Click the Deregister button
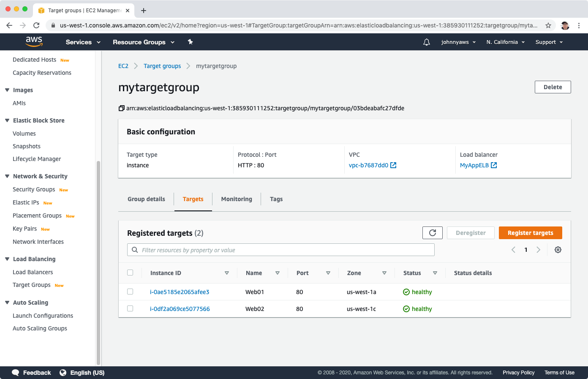 click(471, 233)
